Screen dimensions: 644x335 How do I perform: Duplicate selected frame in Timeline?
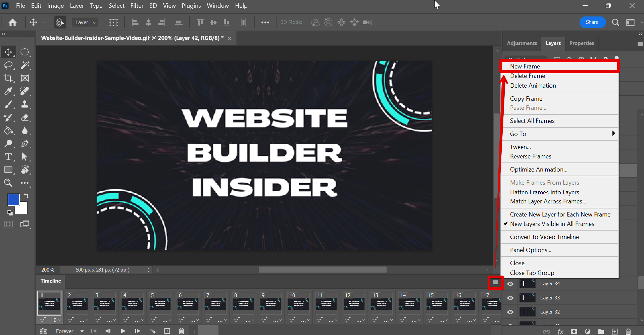click(167, 331)
